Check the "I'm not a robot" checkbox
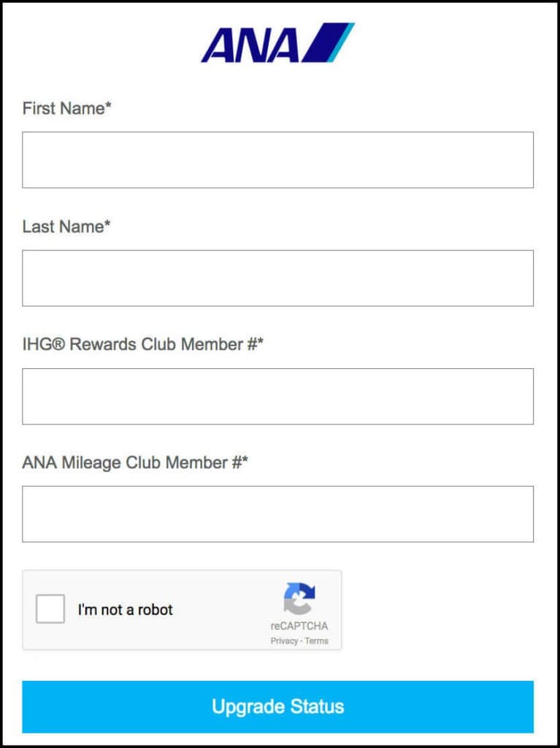Viewport: 560px width, 748px height. click(50, 609)
